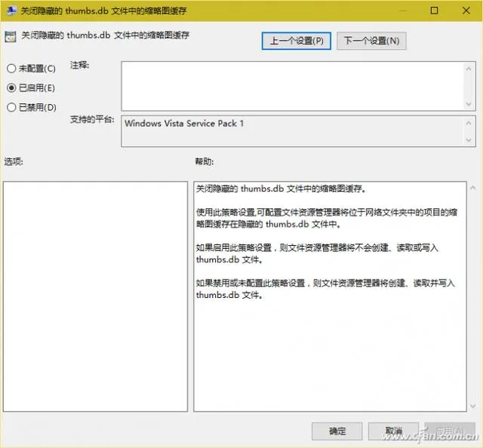
Task: Confirm with the 确定 button
Action: 337,431
